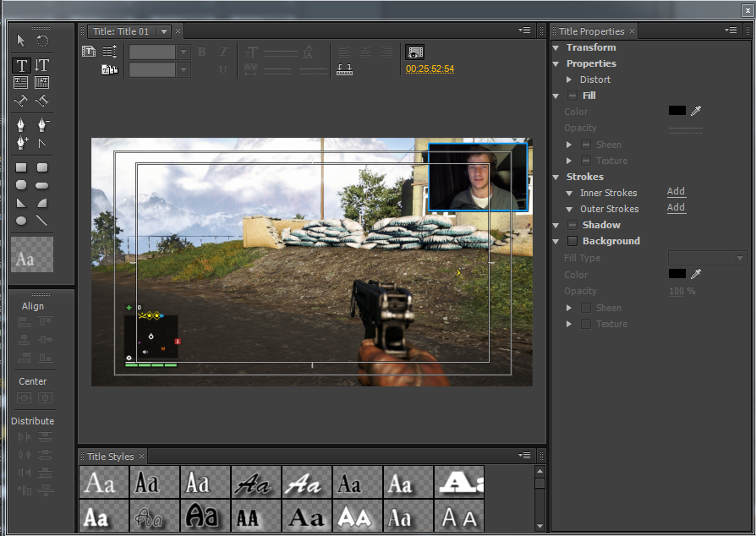Open the font style dropdown
Image resolution: width=756 pixels, height=536 pixels.
tap(183, 69)
